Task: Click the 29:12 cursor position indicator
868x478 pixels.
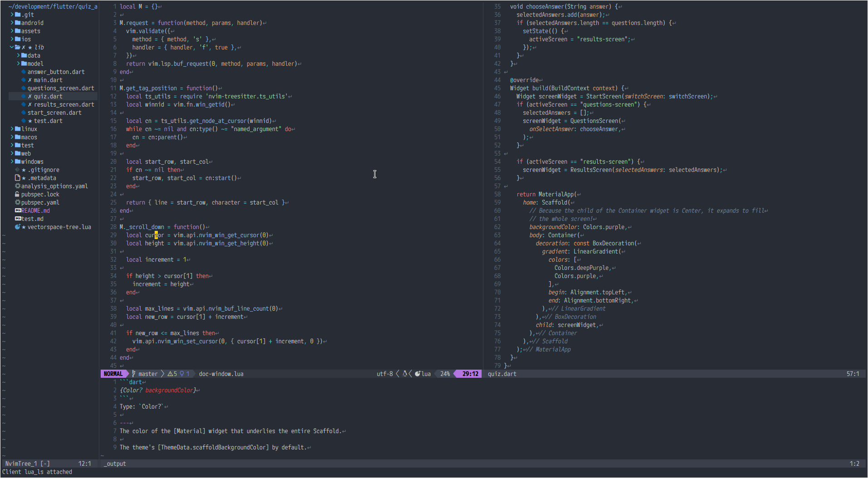Action: point(470,374)
